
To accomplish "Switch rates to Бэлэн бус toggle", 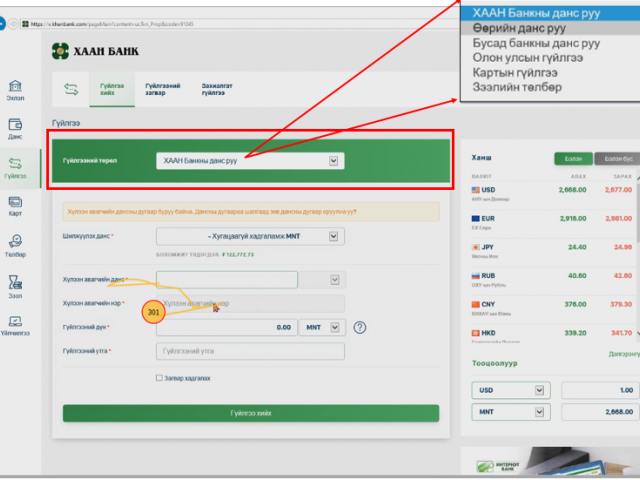I will pos(618,158).
